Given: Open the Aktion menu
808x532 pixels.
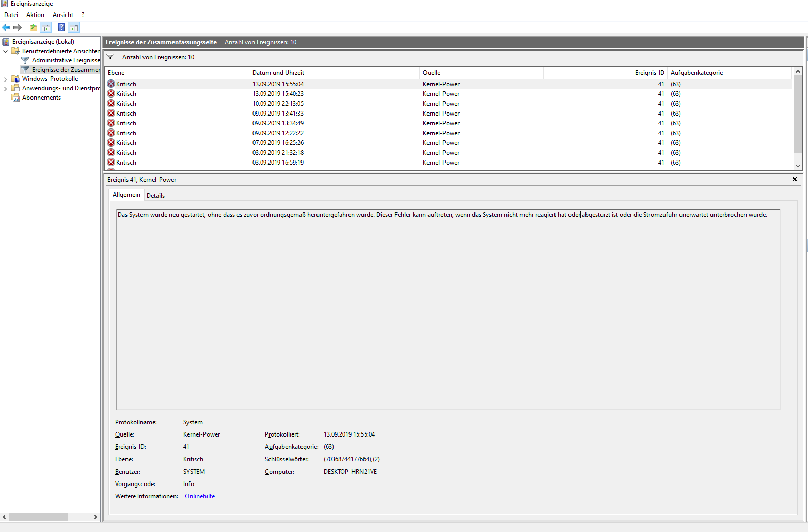Looking at the screenshot, I should (35, 15).
